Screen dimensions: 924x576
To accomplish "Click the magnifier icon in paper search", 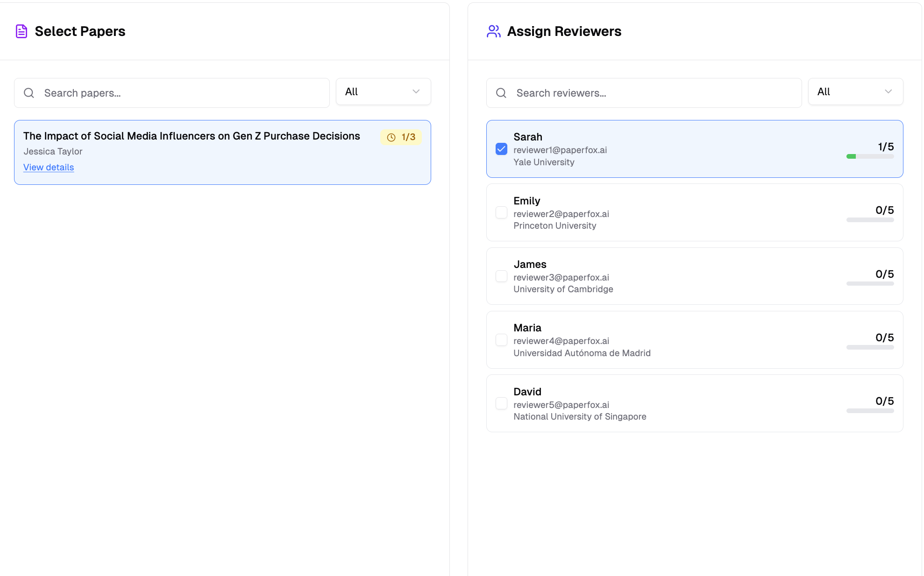I will 29,93.
